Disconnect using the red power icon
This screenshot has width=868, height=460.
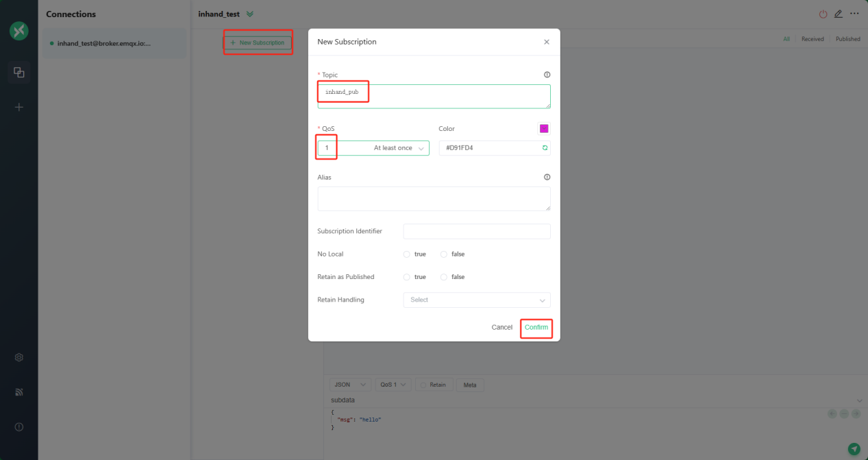pyautogui.click(x=823, y=14)
